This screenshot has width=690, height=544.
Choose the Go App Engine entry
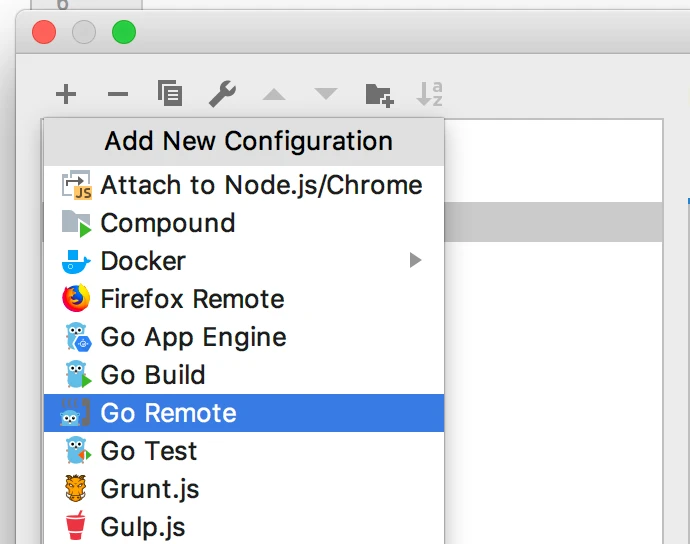244,337
